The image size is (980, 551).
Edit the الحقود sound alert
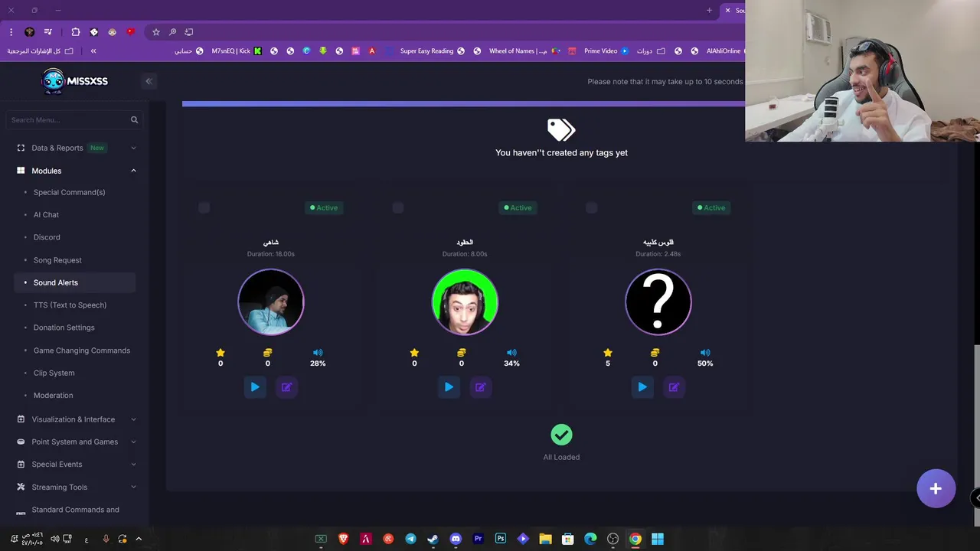480,387
